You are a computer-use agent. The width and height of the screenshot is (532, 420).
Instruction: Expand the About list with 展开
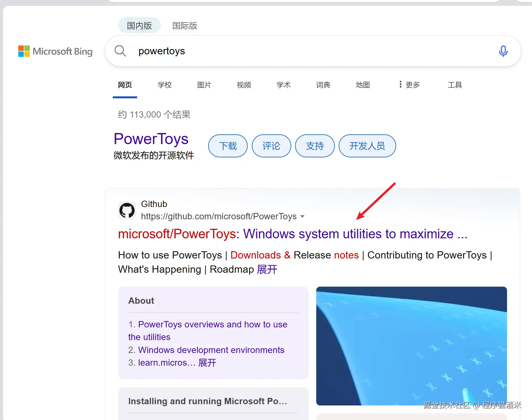207,363
